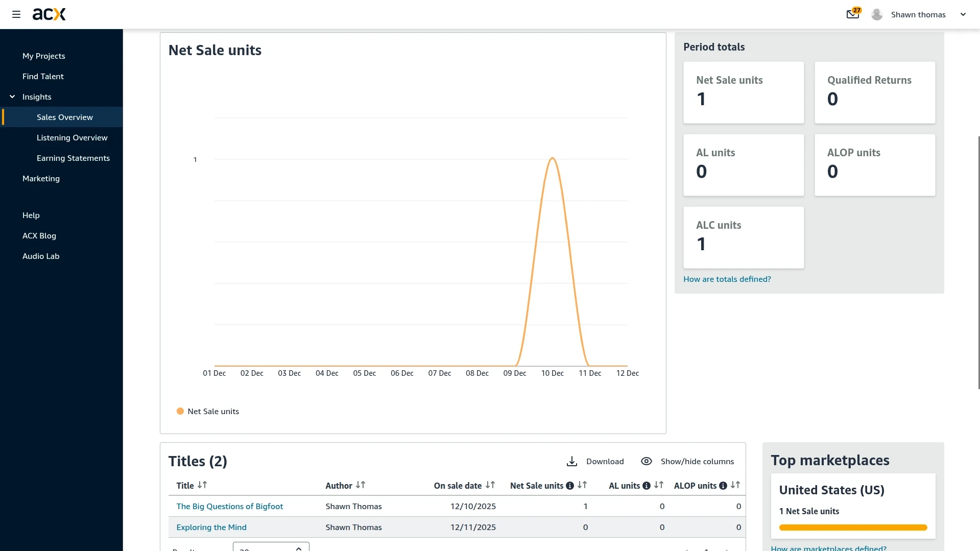Open the messages inbox envelope icon
The height and width of the screenshot is (551, 980).
click(852, 14)
